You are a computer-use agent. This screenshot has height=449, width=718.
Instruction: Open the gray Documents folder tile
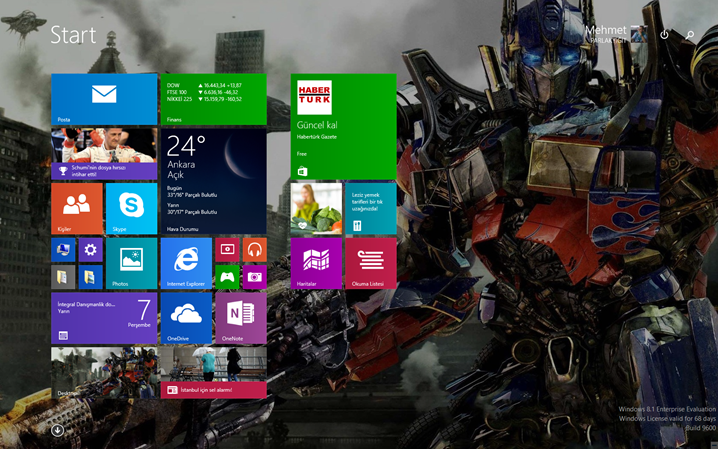pyautogui.click(x=63, y=277)
